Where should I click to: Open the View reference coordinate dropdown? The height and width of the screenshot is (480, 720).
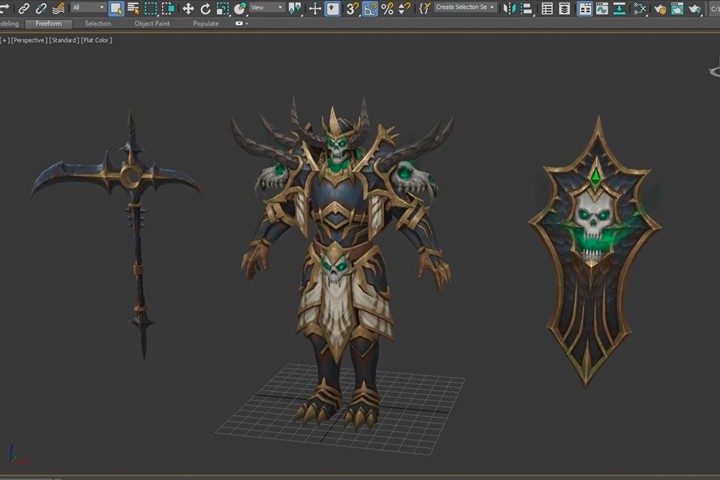click(267, 8)
